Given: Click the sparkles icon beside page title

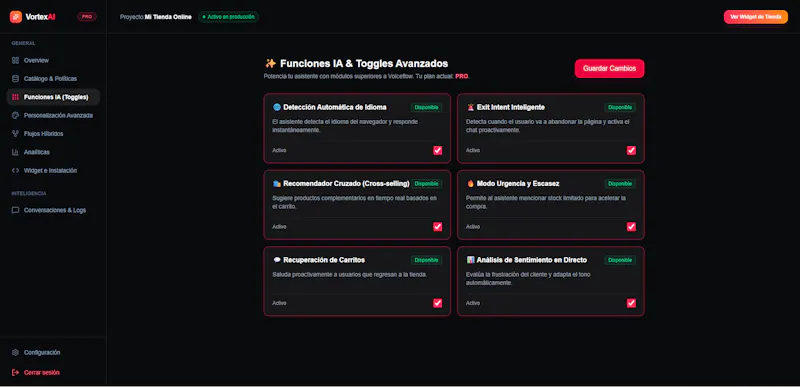Looking at the screenshot, I should 270,63.
